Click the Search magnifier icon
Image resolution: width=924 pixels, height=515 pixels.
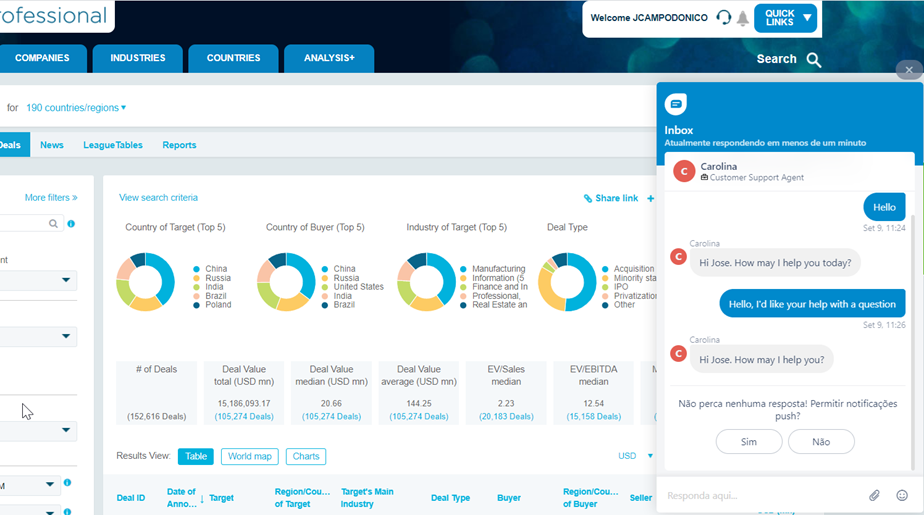pos(814,60)
